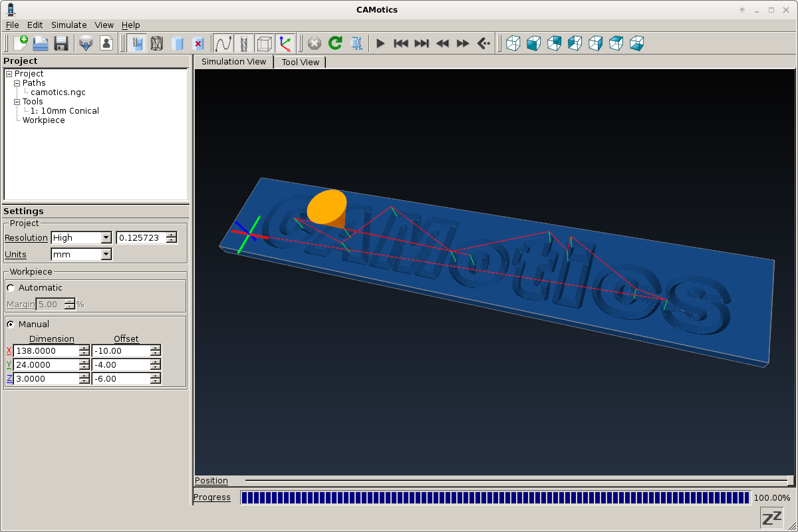Click the X Offset field -10.00

tap(121, 350)
